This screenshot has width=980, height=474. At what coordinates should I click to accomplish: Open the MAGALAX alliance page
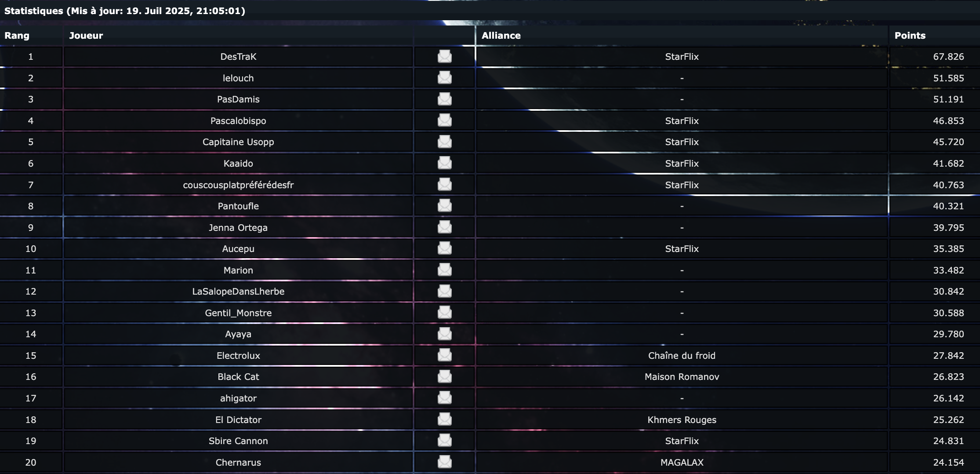682,463
